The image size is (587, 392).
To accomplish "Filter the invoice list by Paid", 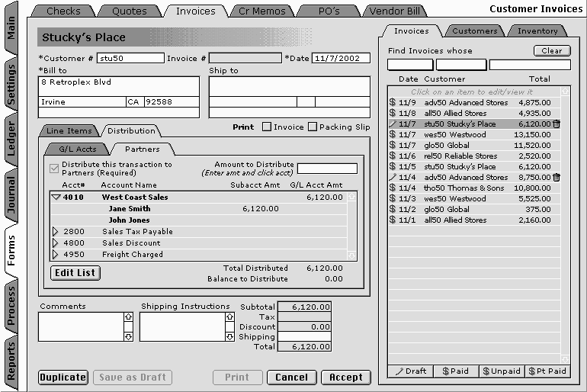I will [x=456, y=371].
